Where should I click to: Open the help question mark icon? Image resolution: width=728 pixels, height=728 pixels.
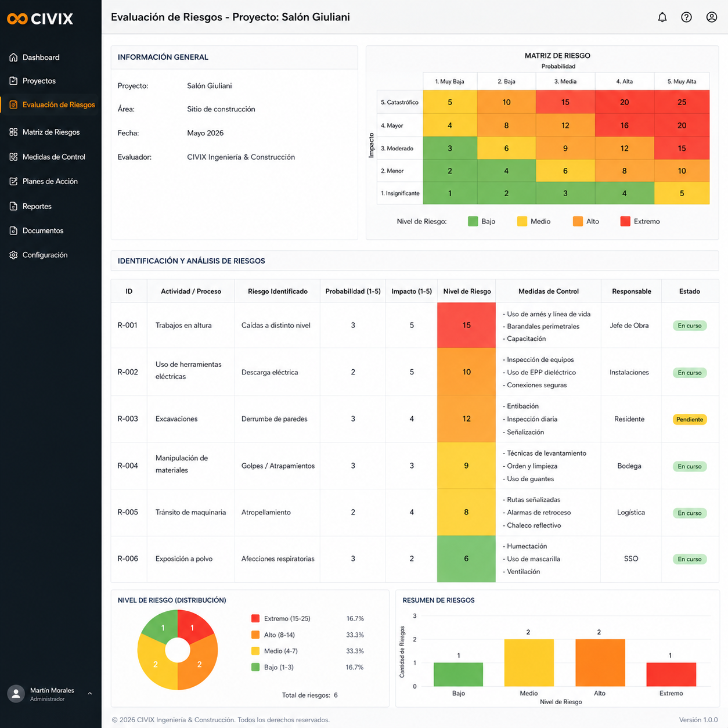click(686, 17)
